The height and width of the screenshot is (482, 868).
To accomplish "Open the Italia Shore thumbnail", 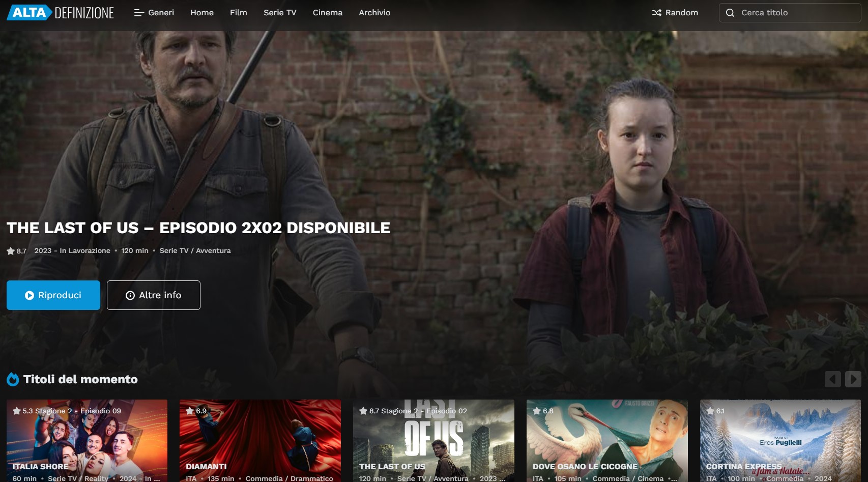I will pyautogui.click(x=87, y=440).
